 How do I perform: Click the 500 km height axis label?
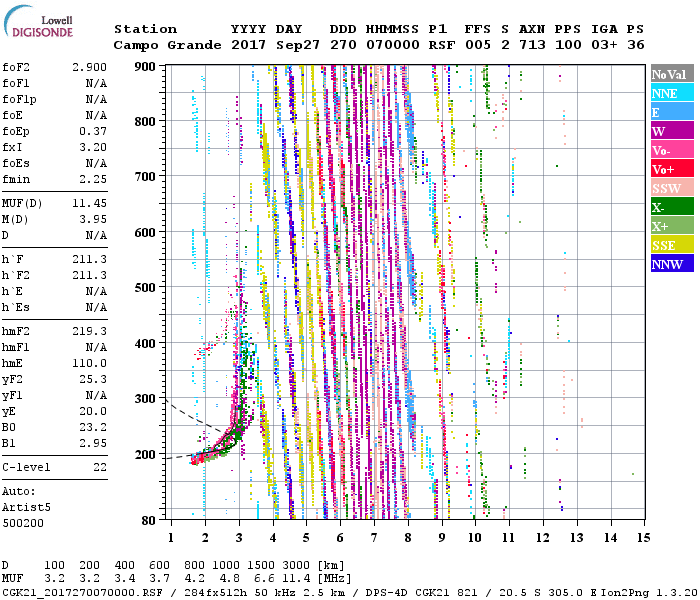tap(145, 288)
